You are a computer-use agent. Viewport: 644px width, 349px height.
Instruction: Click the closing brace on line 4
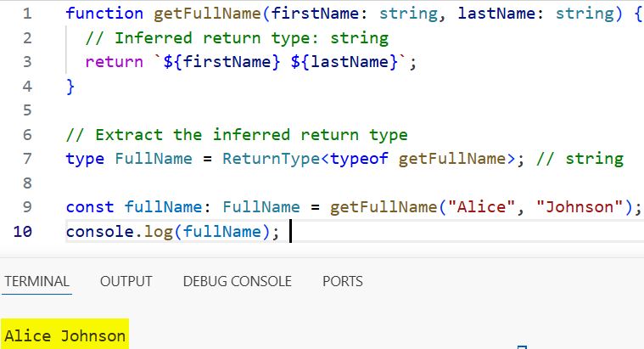70,87
